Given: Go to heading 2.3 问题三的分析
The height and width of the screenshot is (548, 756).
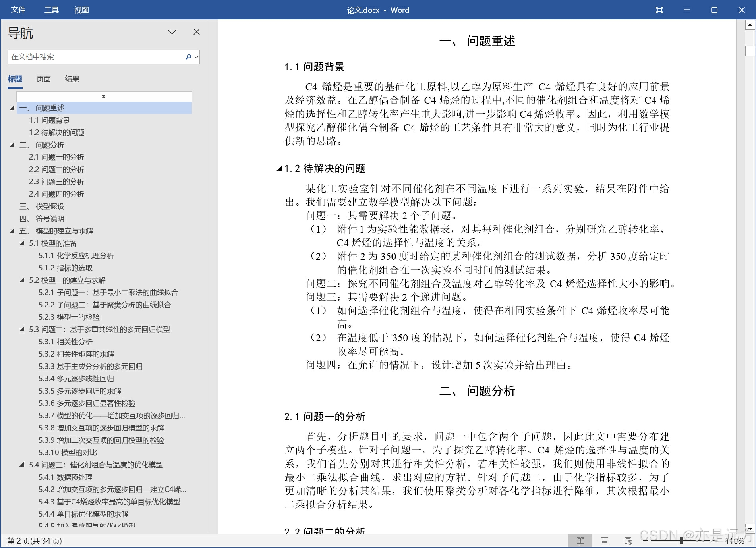Looking at the screenshot, I should coord(56,181).
